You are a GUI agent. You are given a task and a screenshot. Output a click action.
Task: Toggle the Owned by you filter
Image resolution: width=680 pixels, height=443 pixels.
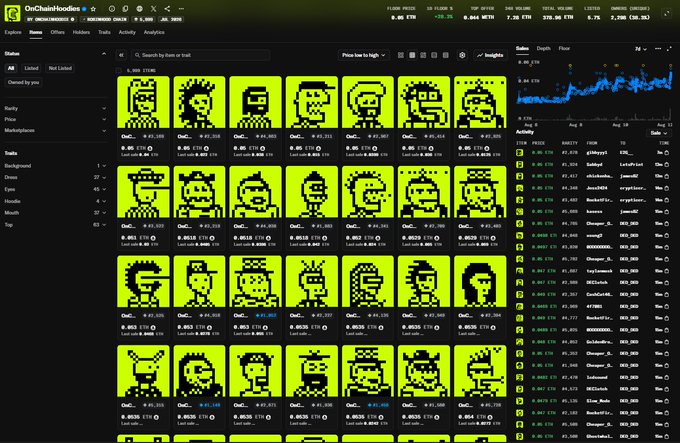coord(23,82)
